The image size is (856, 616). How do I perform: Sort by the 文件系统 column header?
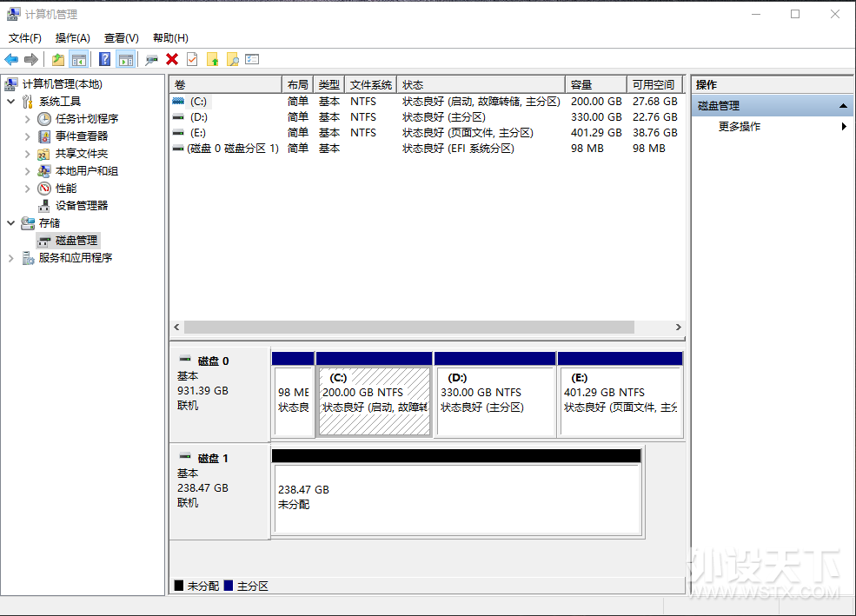click(371, 84)
